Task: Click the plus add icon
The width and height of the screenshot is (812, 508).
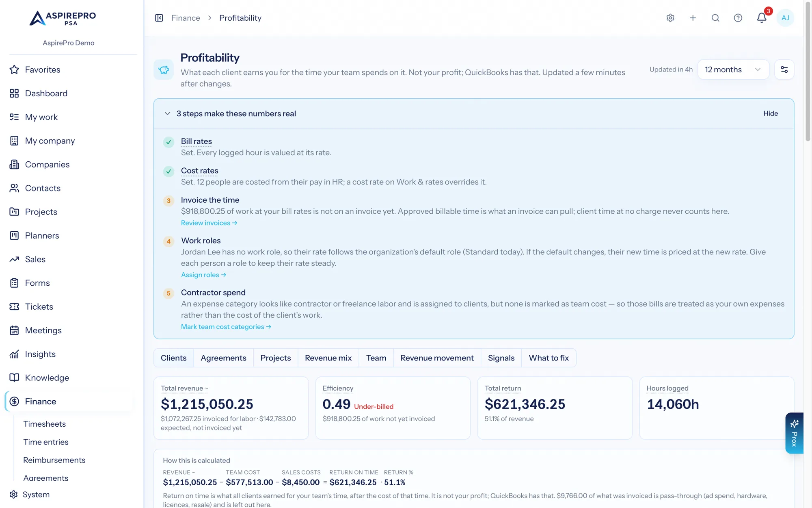Action: point(693,18)
